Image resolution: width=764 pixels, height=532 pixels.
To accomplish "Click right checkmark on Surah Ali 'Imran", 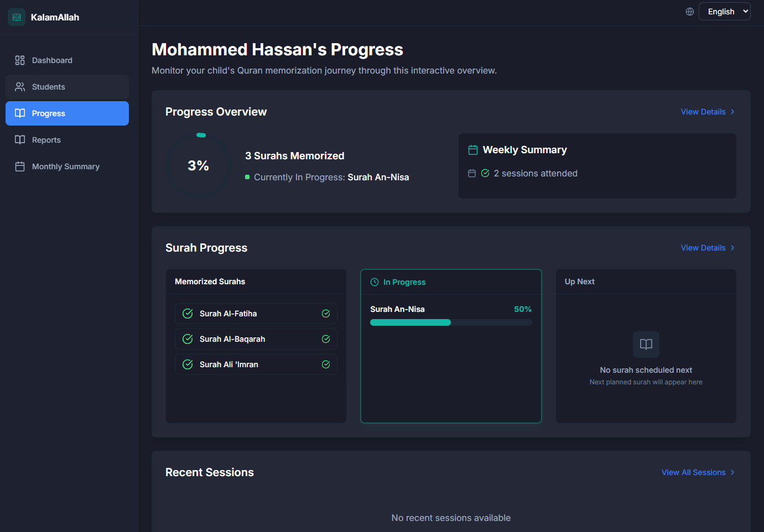I will point(326,364).
